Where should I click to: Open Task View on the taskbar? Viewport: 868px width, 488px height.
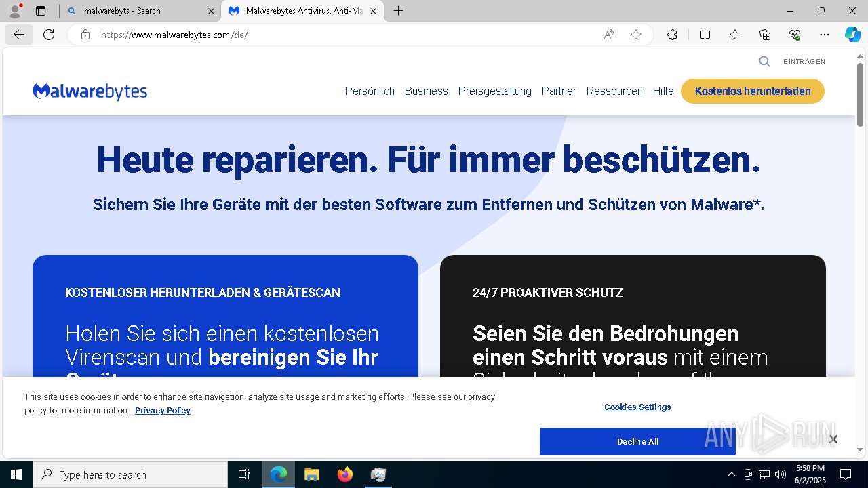point(244,474)
